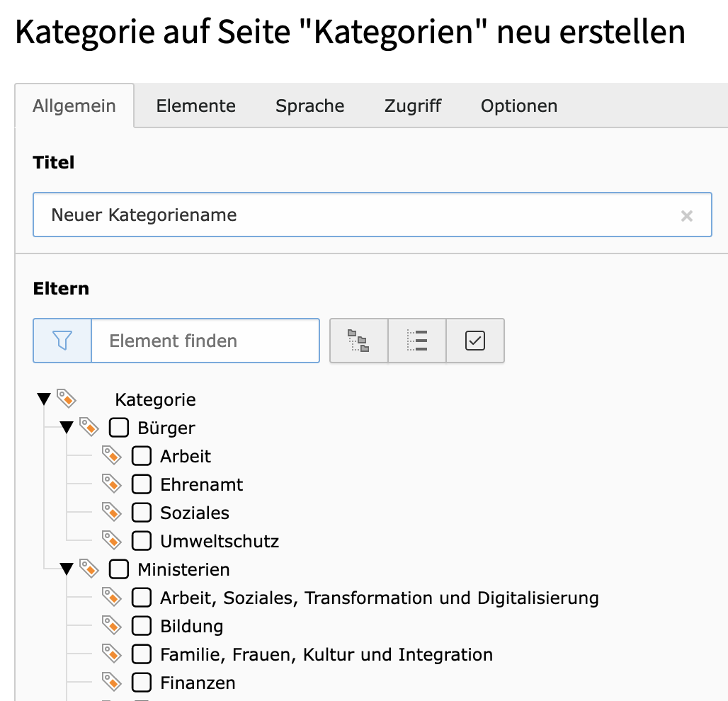Viewport: 728px width, 701px height.
Task: Collapse the Kategorie root node
Action: click(x=44, y=398)
